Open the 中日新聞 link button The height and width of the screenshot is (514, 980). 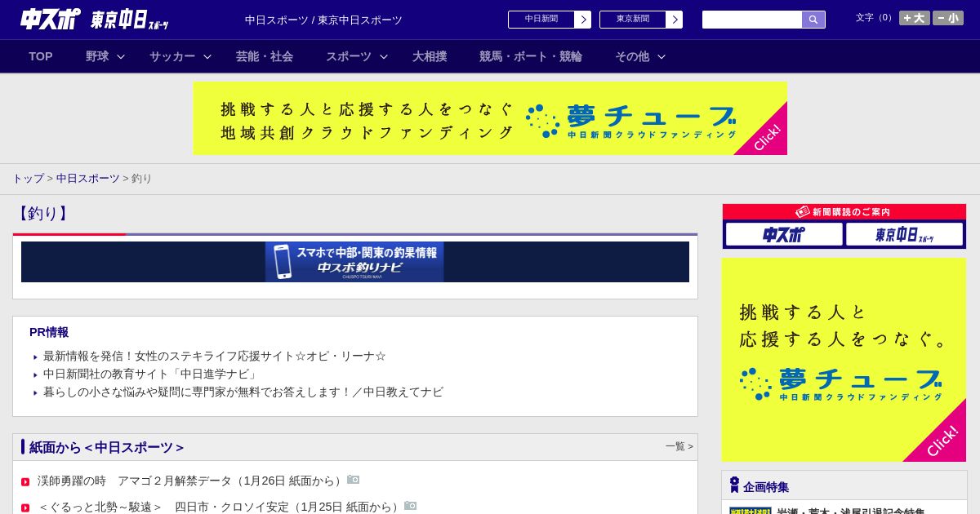click(541, 20)
